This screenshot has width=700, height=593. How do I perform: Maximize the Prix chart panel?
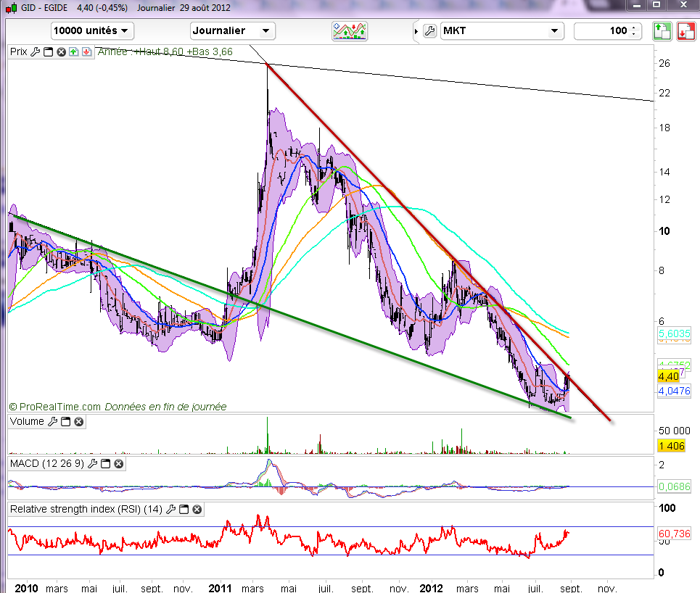pyautogui.click(x=48, y=52)
